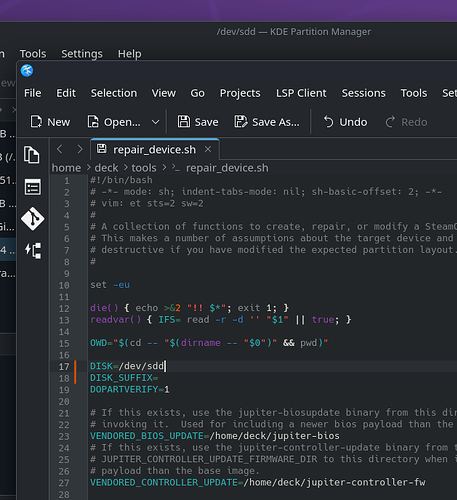Screen dimensions: 457x500
Task: Open Partition Manager Settings menu
Action: click(x=82, y=54)
